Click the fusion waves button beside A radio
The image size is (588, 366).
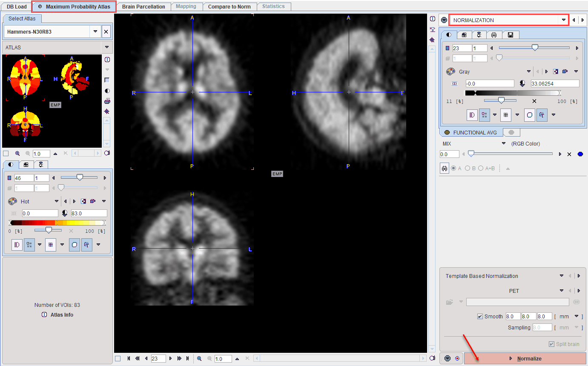(445, 168)
